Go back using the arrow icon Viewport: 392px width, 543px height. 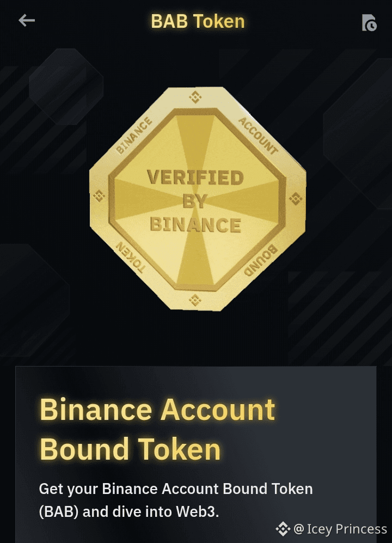(27, 21)
